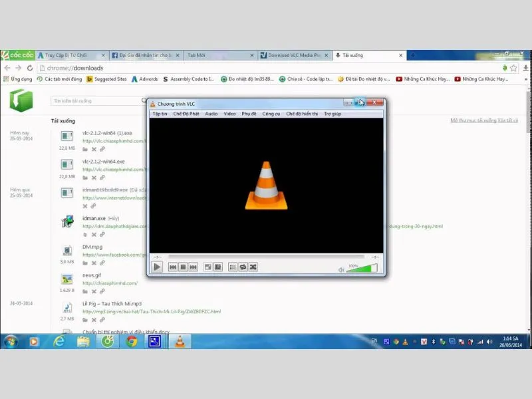This screenshot has width=532, height=399.
Task: Click VLC cone taskbar icon
Action: [180, 341]
